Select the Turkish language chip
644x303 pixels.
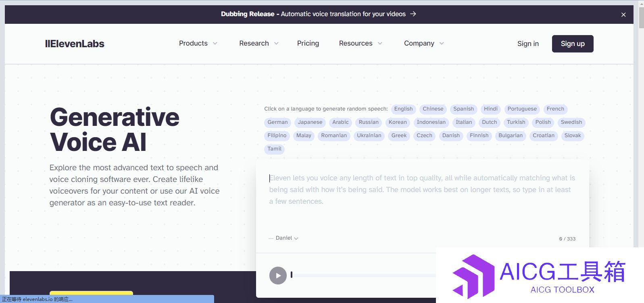pos(516,122)
